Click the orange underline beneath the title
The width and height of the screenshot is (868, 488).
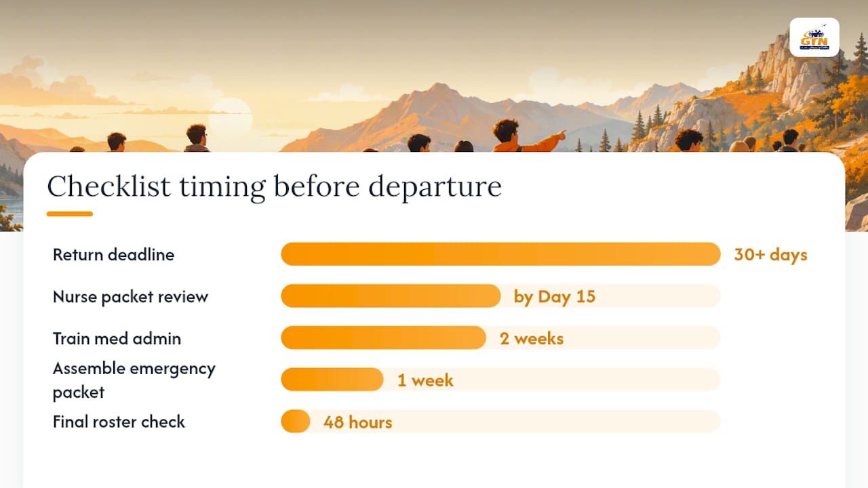(70, 214)
